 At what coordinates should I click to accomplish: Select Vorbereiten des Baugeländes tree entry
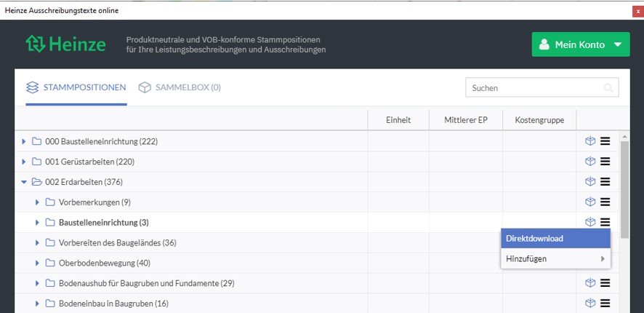pos(117,242)
